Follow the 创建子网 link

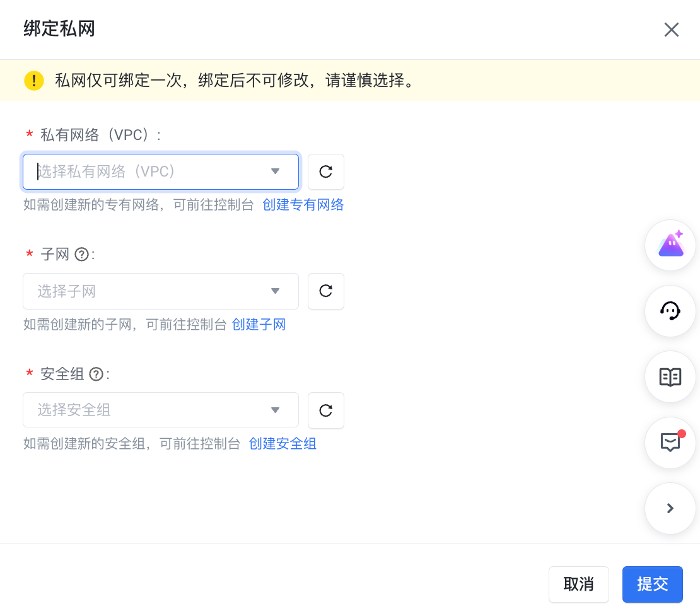(x=259, y=324)
